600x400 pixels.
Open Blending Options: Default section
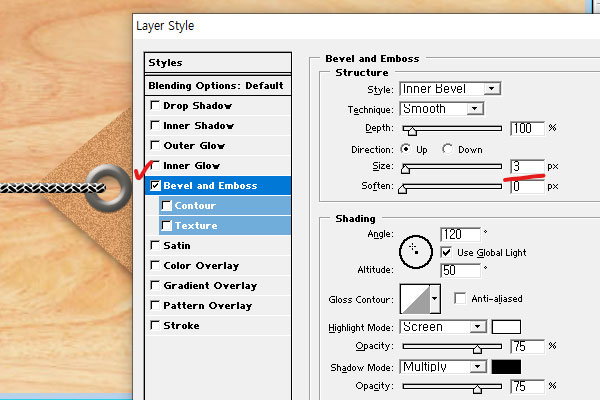[218, 85]
